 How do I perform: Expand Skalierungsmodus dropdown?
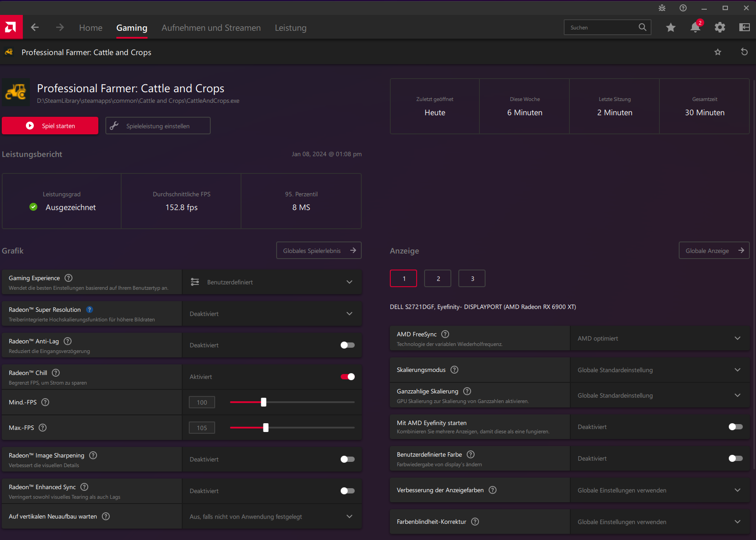point(660,370)
